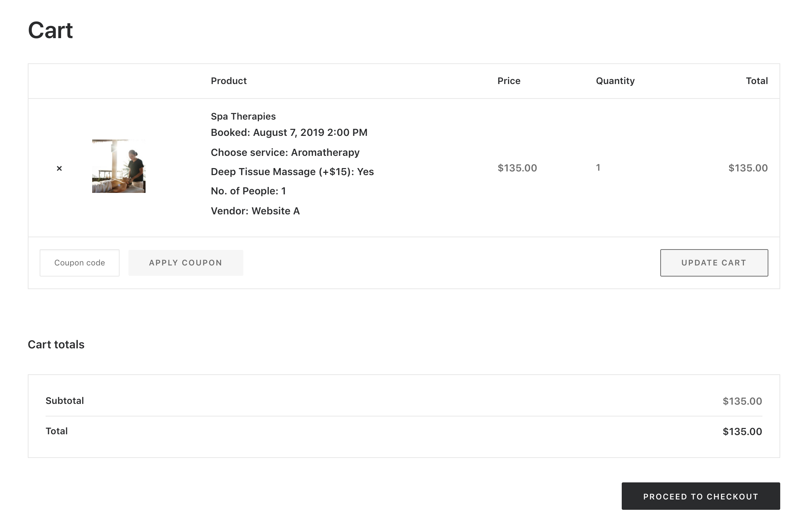Hit the Update Cart button

click(x=714, y=263)
